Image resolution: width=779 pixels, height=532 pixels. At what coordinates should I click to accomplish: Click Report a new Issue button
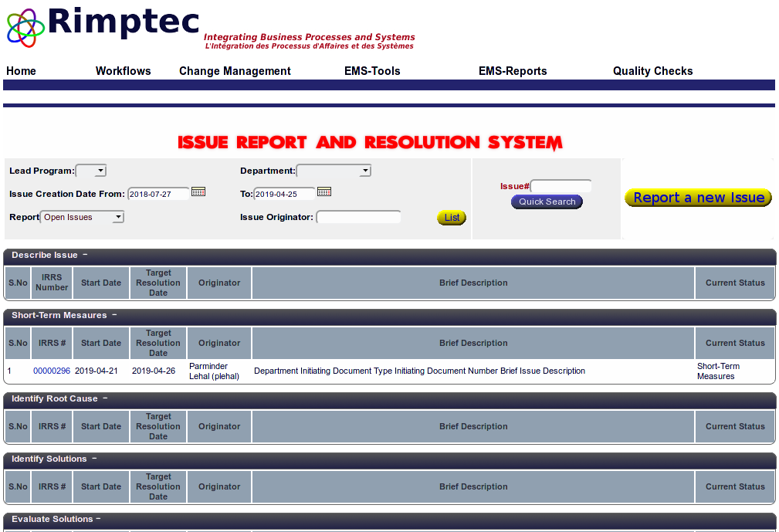click(x=698, y=198)
